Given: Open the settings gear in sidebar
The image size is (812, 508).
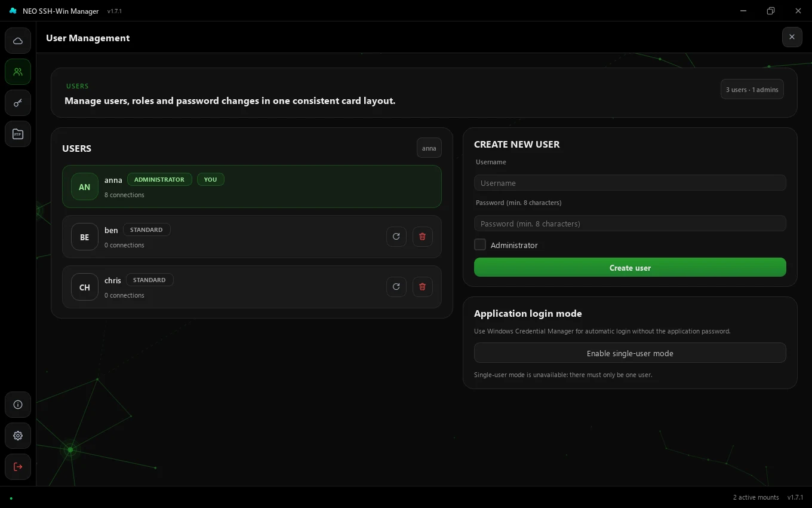Looking at the screenshot, I should click(x=18, y=436).
